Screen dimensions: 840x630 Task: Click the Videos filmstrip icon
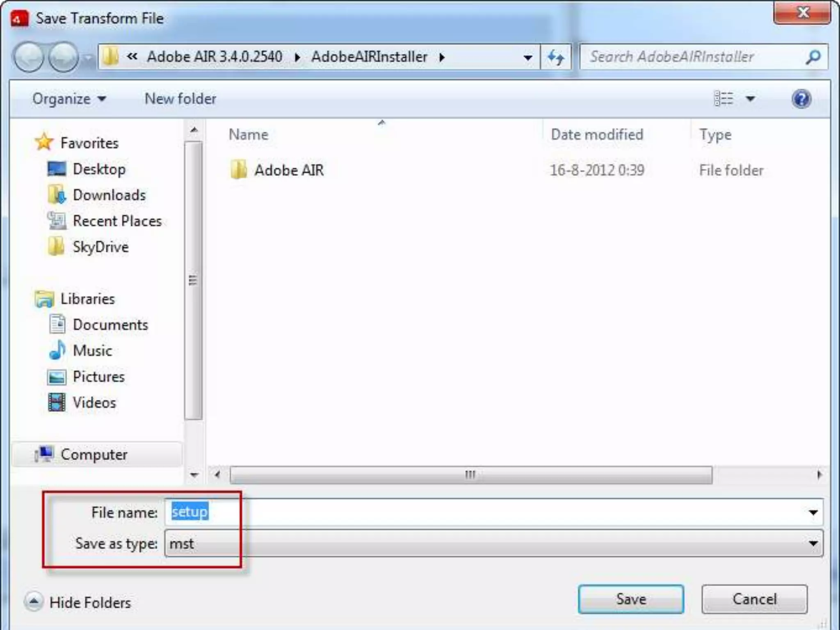click(57, 402)
